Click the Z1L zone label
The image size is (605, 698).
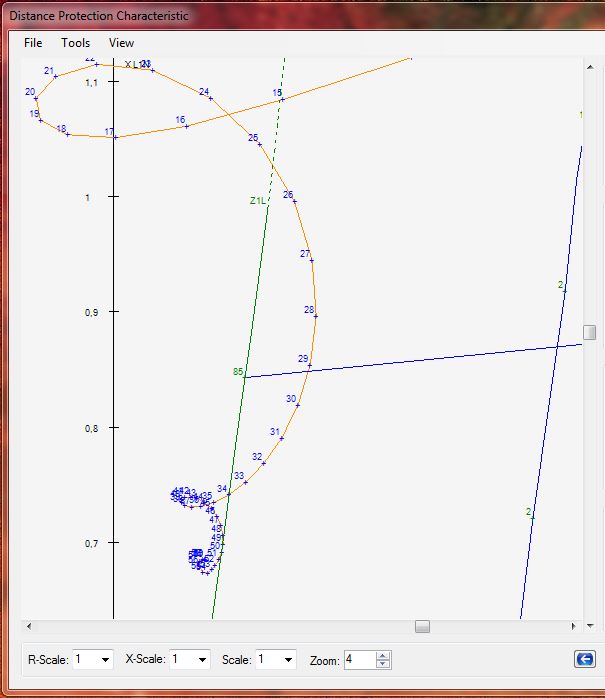[x=257, y=201]
